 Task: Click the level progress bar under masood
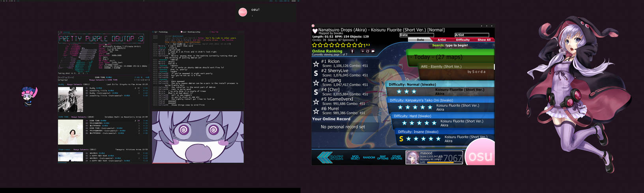click(444, 162)
